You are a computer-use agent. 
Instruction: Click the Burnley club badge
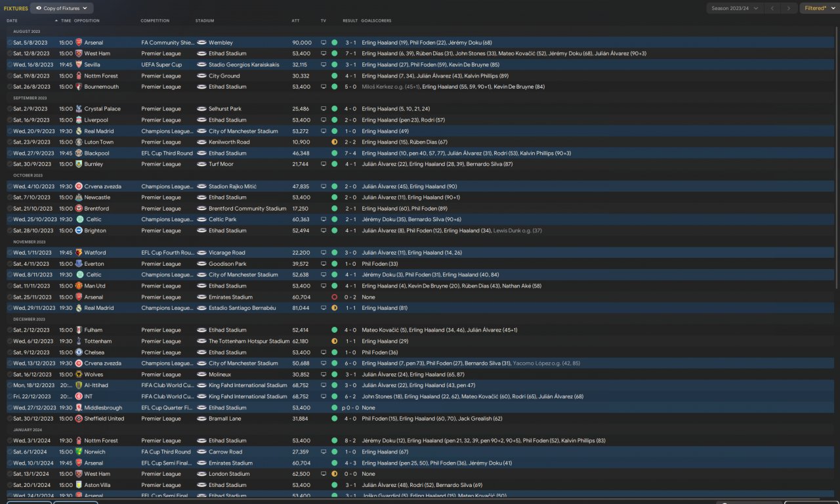click(79, 164)
